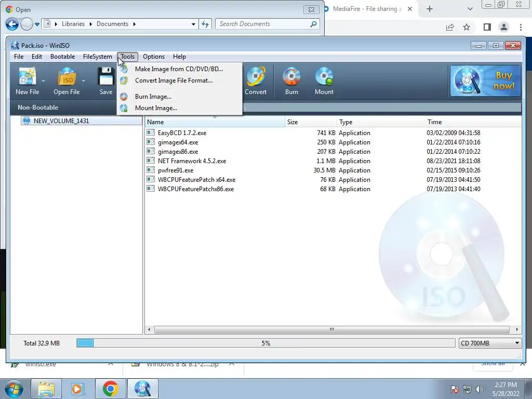Click the Open File toolbar icon
Screen dimensions: 532x399
67,76
